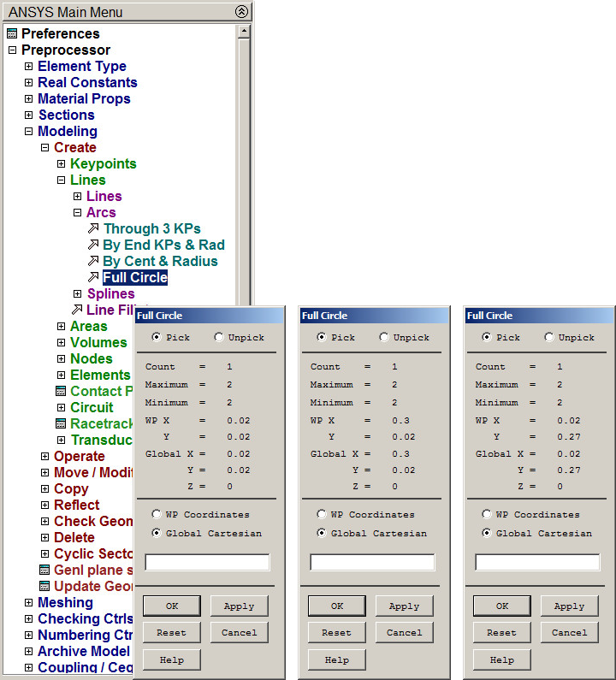
Task: Click the text input in middle Full Circle dialog
Action: click(372, 562)
